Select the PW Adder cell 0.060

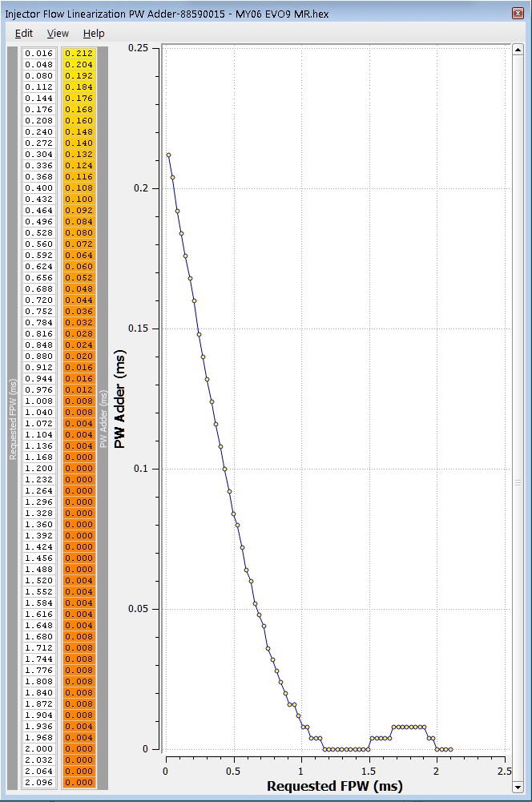[x=79, y=267]
